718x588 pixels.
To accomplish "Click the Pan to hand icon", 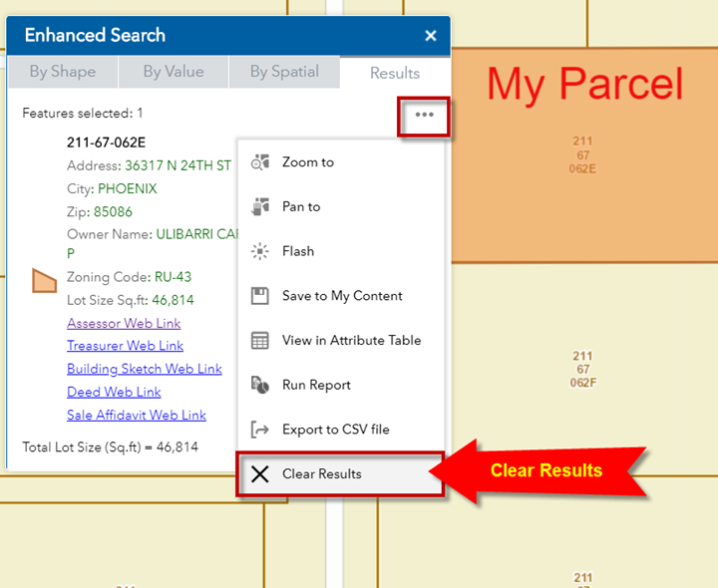I will [260, 207].
